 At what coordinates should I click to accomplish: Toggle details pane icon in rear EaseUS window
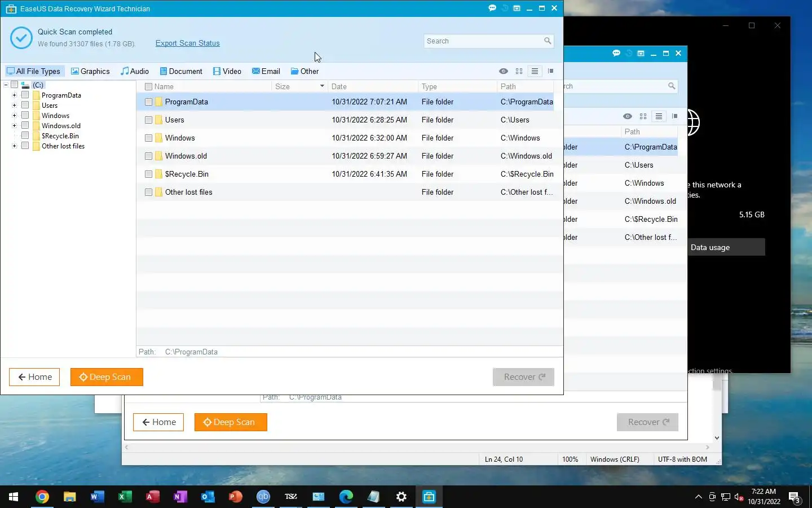pyautogui.click(x=675, y=116)
